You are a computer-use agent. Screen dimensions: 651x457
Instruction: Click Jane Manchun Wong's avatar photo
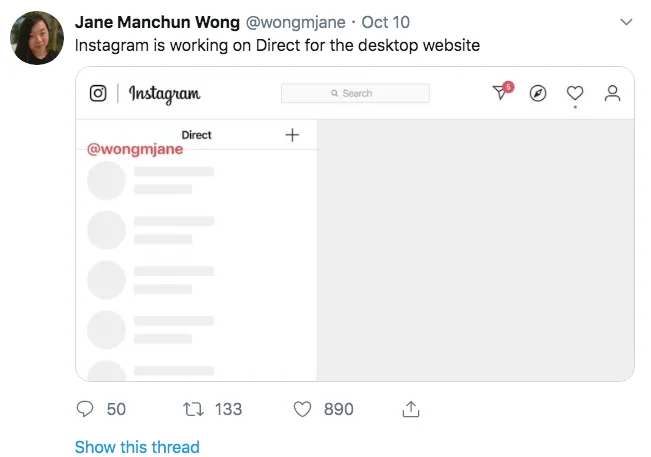38,40
